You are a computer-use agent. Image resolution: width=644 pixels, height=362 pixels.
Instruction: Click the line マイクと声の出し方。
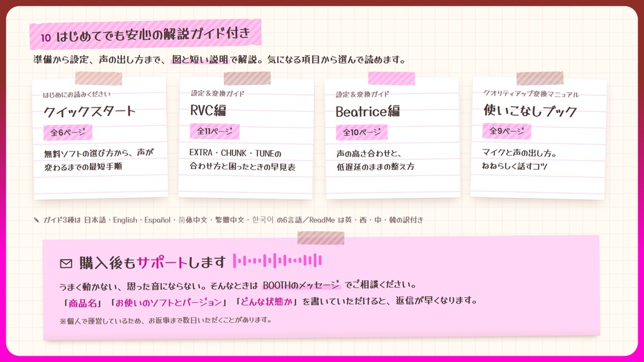(519, 153)
